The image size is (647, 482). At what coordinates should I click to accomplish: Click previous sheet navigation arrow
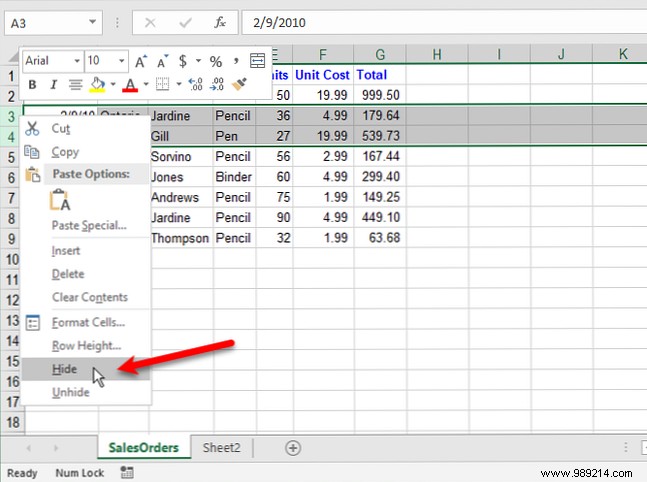tap(28, 448)
